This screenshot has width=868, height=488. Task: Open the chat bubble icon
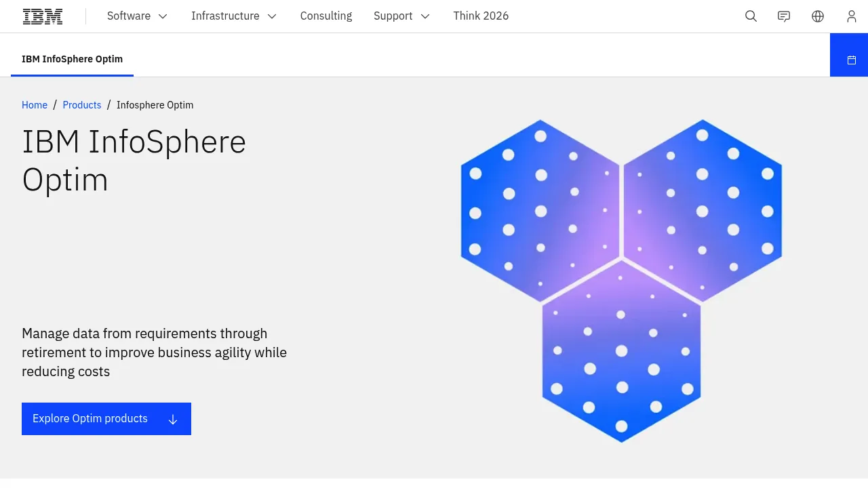tap(784, 16)
